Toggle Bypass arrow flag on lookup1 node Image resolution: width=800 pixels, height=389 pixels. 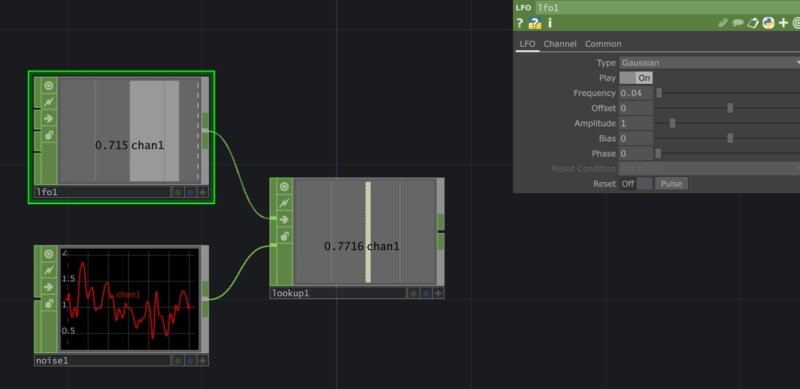285,220
